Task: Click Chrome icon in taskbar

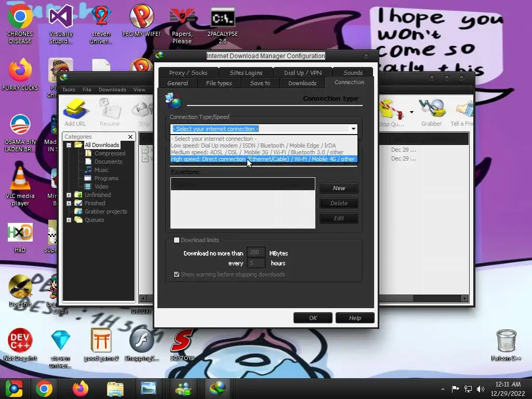Action: (x=44, y=389)
